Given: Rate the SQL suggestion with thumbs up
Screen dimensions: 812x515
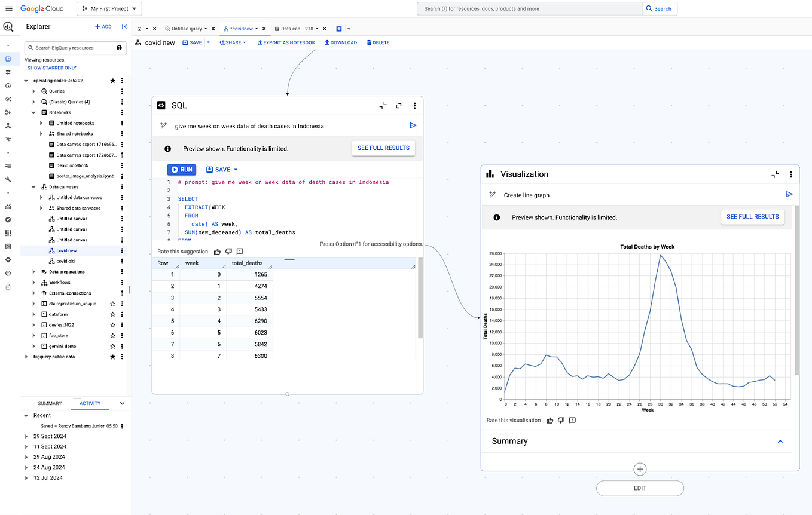Looking at the screenshot, I should pos(216,251).
